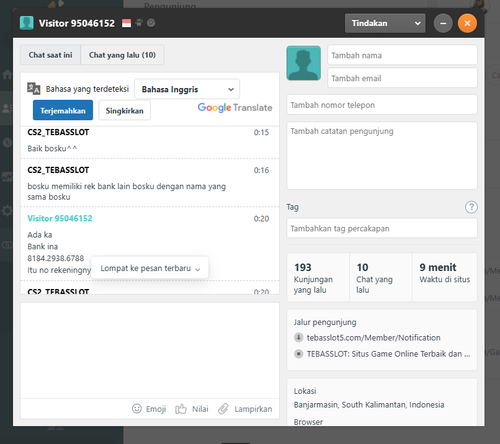Open home icon in background sidebar

[x=7, y=74]
